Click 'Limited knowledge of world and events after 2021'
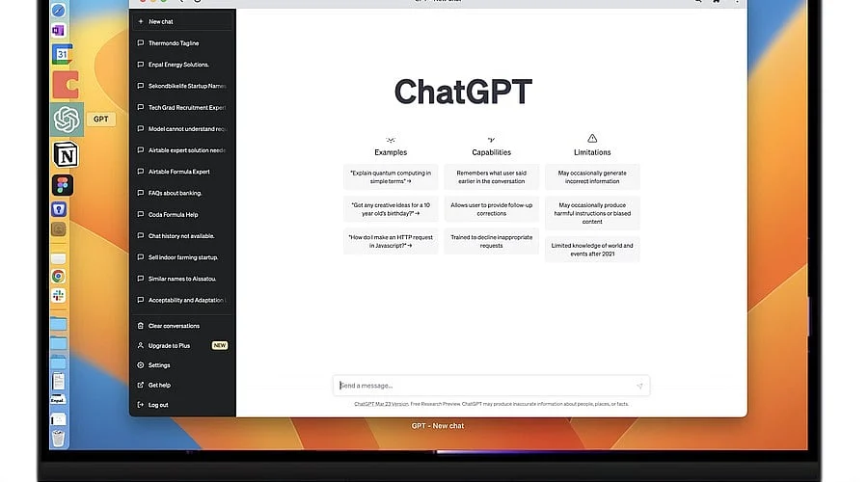The image size is (868, 482). [x=592, y=250]
